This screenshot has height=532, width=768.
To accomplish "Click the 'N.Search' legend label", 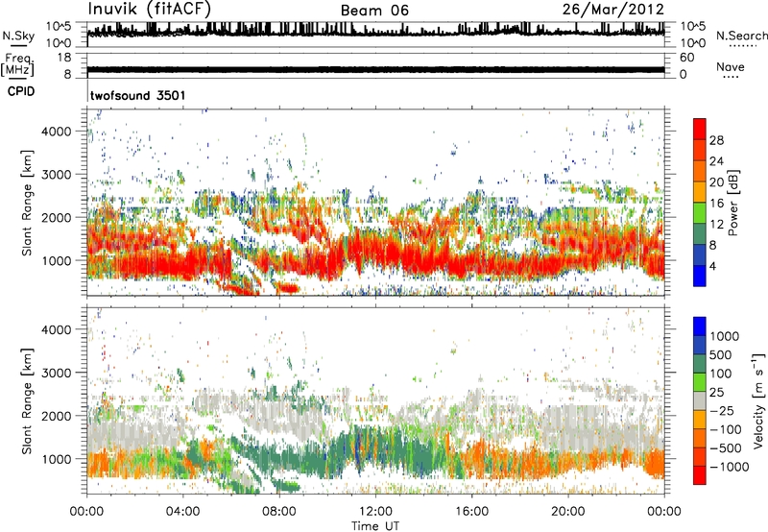I will coord(742,36).
